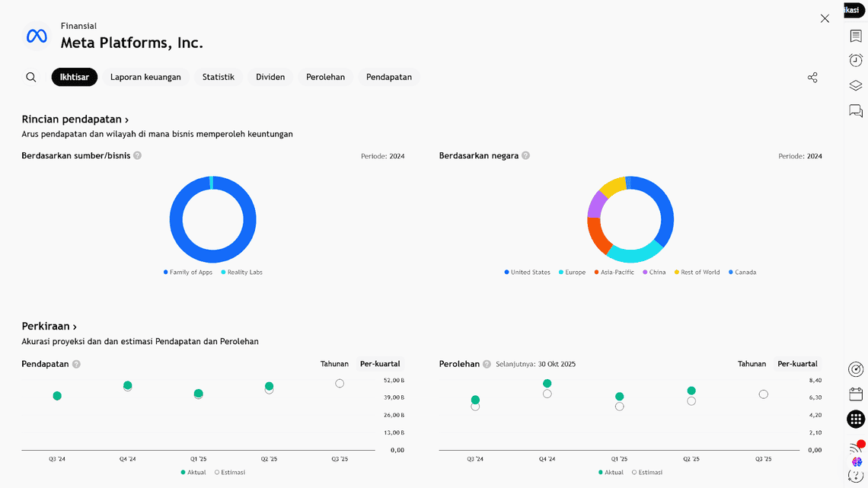Close the financial panel with X
The image size is (868, 488).
[x=825, y=18]
